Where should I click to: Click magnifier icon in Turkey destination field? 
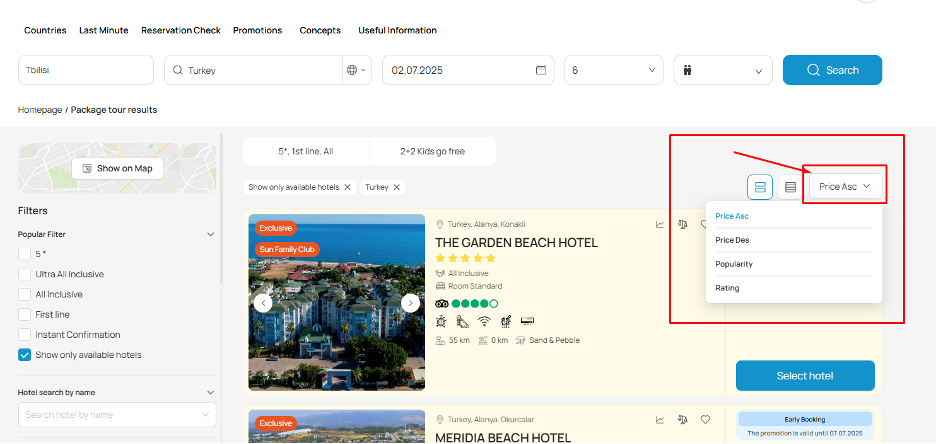pos(177,70)
